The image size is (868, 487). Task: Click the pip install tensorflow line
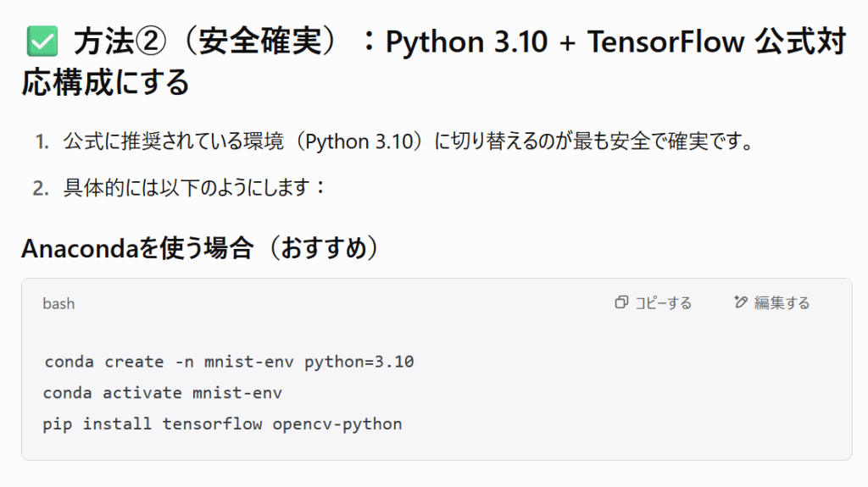[x=223, y=424]
